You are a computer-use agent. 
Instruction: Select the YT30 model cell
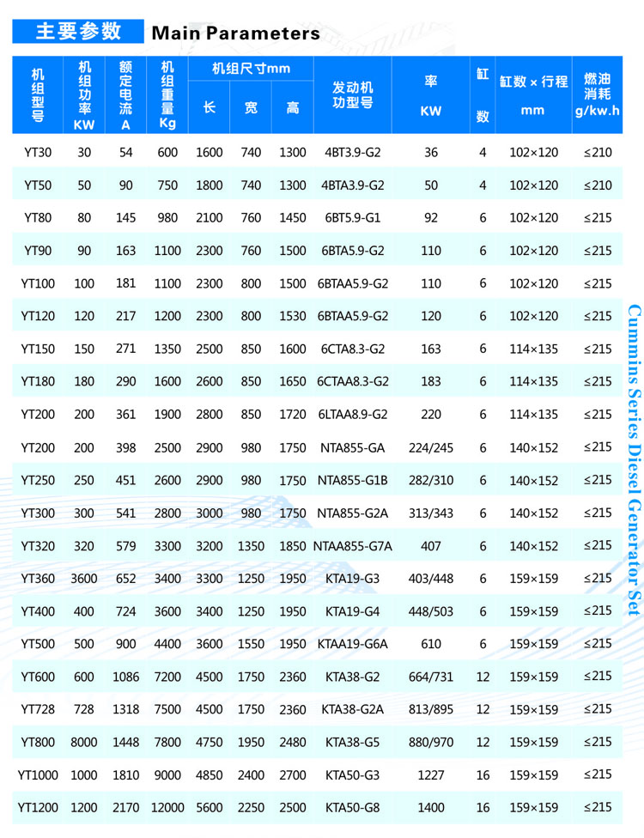click(38, 152)
